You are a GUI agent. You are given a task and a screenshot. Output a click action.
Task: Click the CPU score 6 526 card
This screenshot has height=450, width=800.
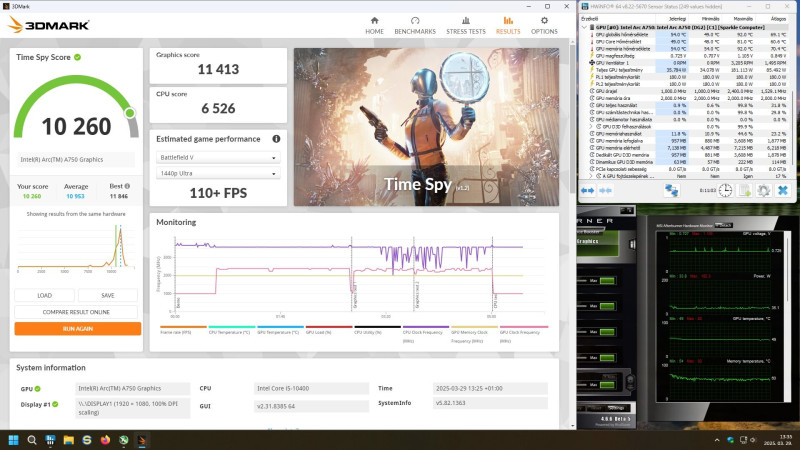coord(218,105)
